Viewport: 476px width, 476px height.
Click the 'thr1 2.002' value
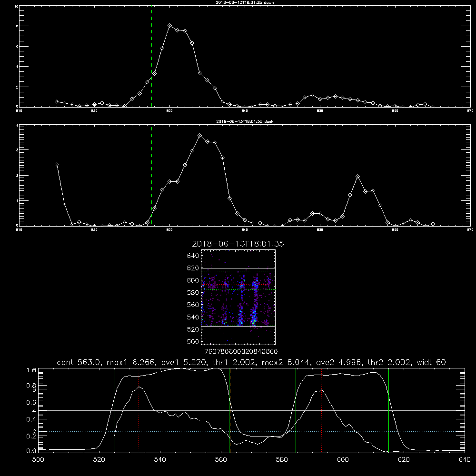[233, 362]
